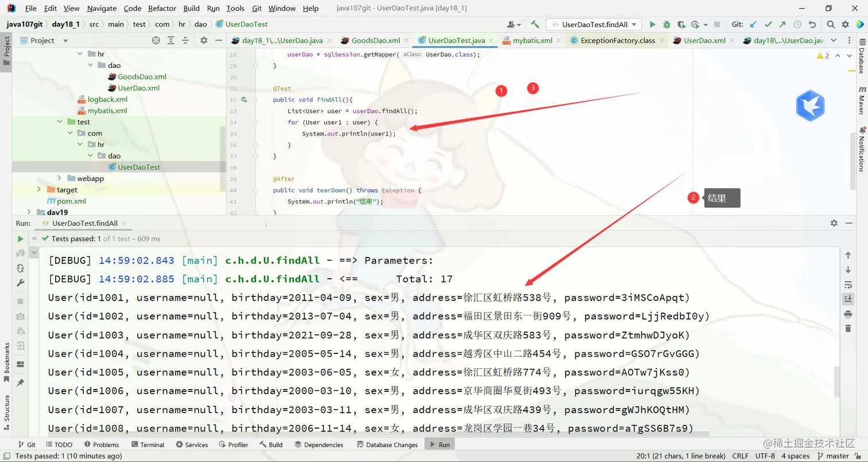Click day18_1 in the breadcrumb bar
The height and width of the screenshot is (462, 868).
[65, 24]
